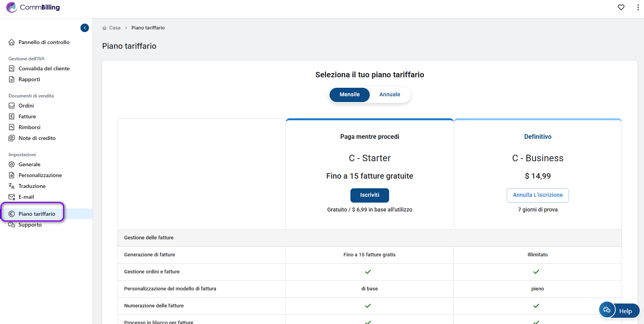The image size is (644, 324).
Task: Click the Rimborsi icon in the sidebar
Action: pos(12,127)
